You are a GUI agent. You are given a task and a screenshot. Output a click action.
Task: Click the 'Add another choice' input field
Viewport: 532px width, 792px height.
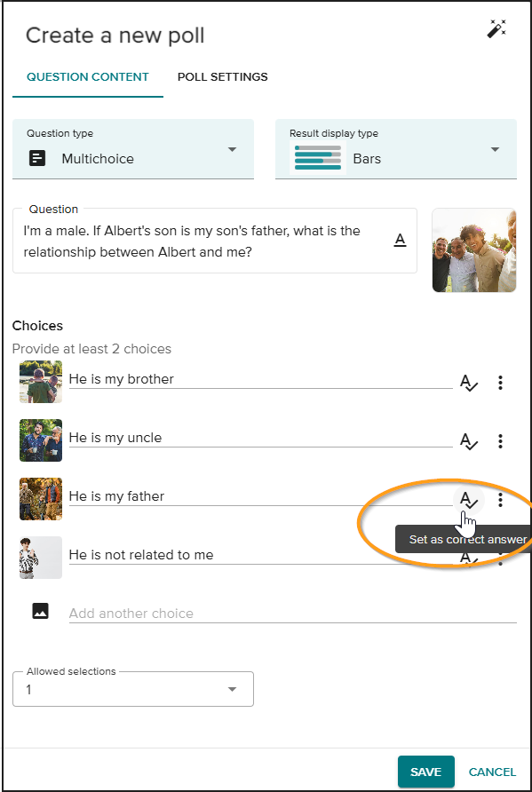292,614
